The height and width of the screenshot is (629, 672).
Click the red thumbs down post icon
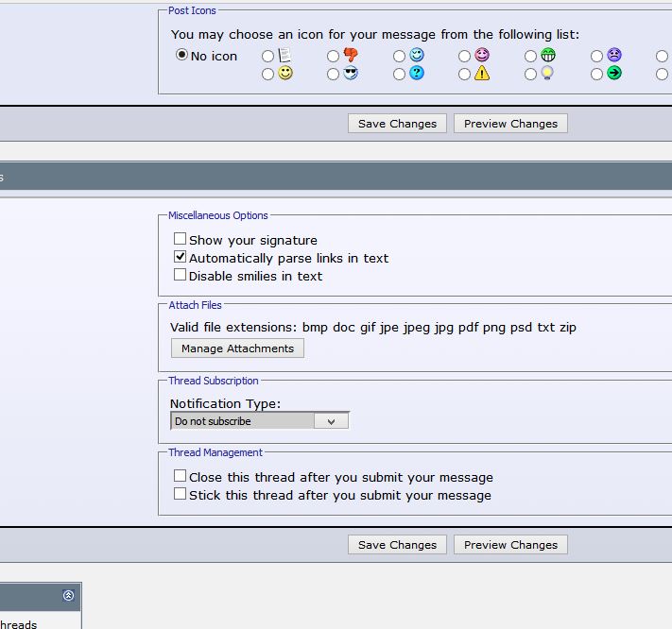(x=351, y=55)
